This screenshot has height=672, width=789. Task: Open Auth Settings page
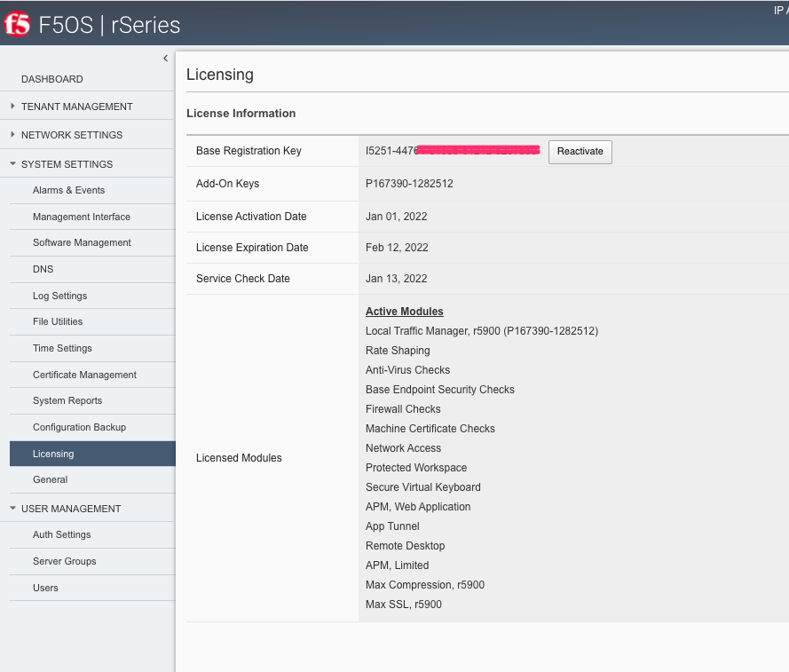[62, 534]
